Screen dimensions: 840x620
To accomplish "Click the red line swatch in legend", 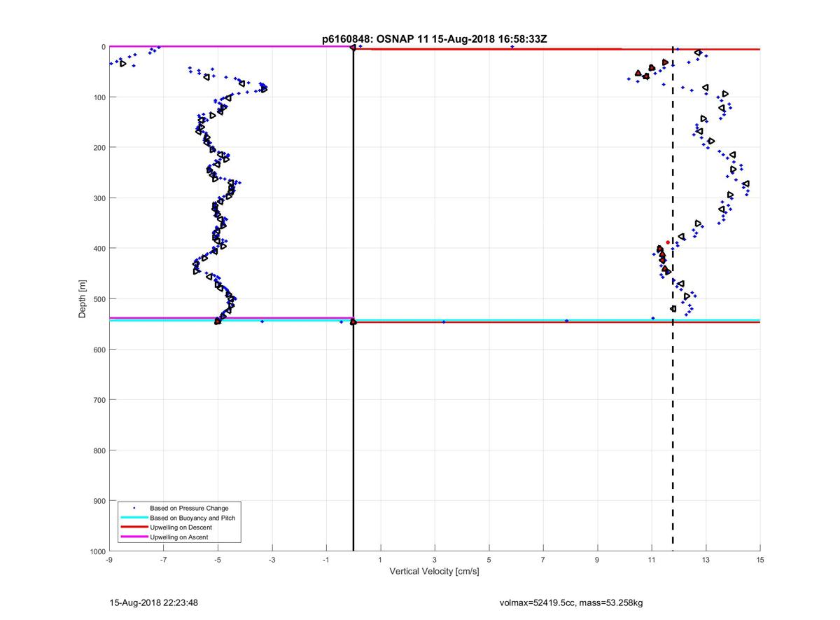I will (134, 528).
